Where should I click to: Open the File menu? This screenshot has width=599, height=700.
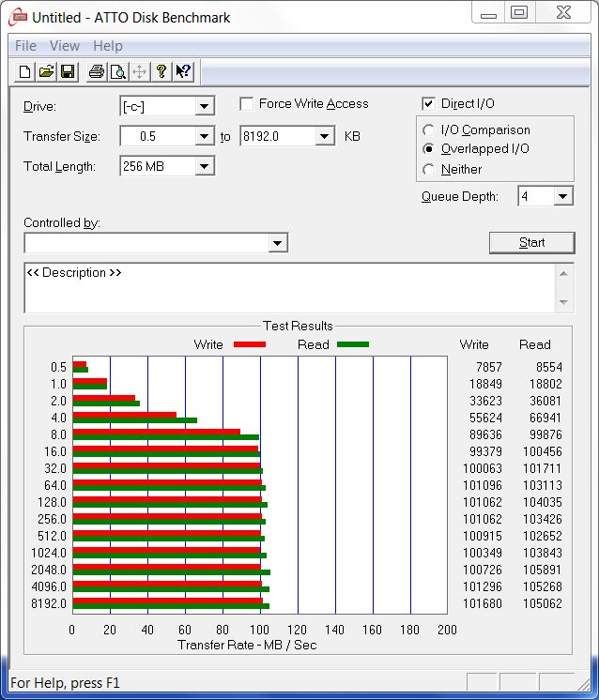point(25,46)
